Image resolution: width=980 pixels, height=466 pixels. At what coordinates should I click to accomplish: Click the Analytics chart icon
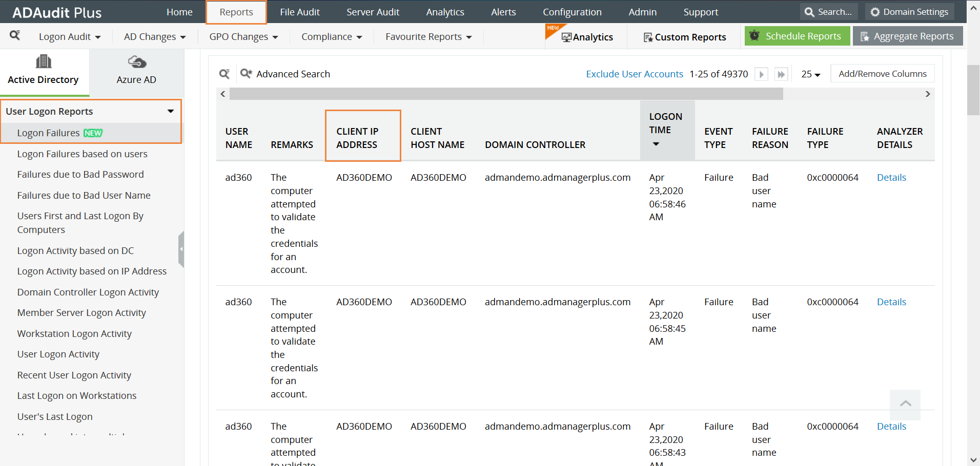(566, 37)
